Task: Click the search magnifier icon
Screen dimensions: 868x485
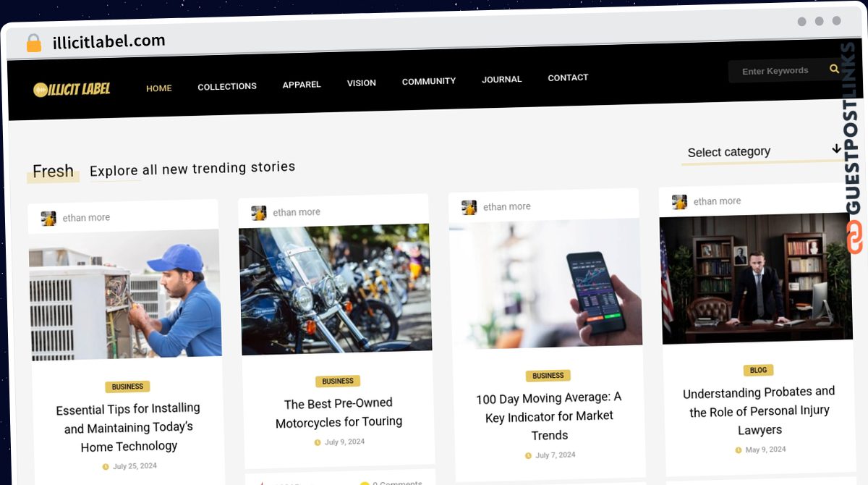Action: coord(834,69)
